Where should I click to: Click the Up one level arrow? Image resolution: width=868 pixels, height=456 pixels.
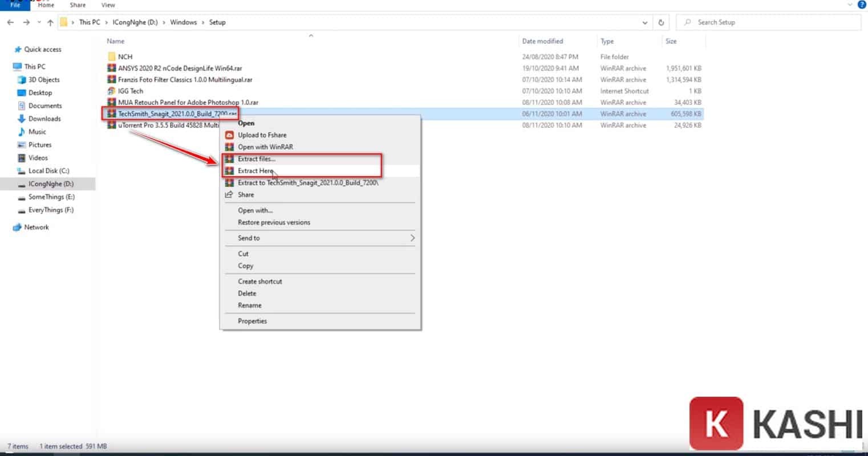pyautogui.click(x=50, y=22)
